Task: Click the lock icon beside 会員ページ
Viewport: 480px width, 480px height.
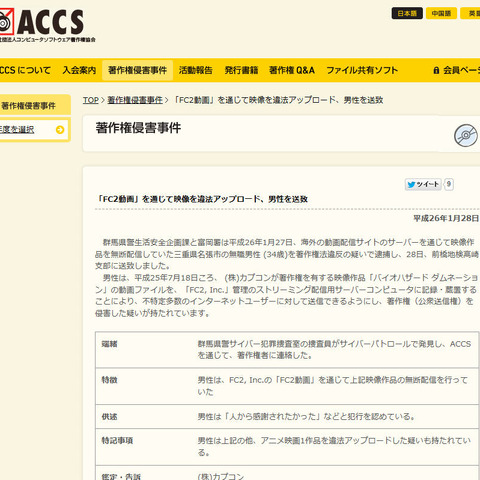Action: tap(436, 70)
